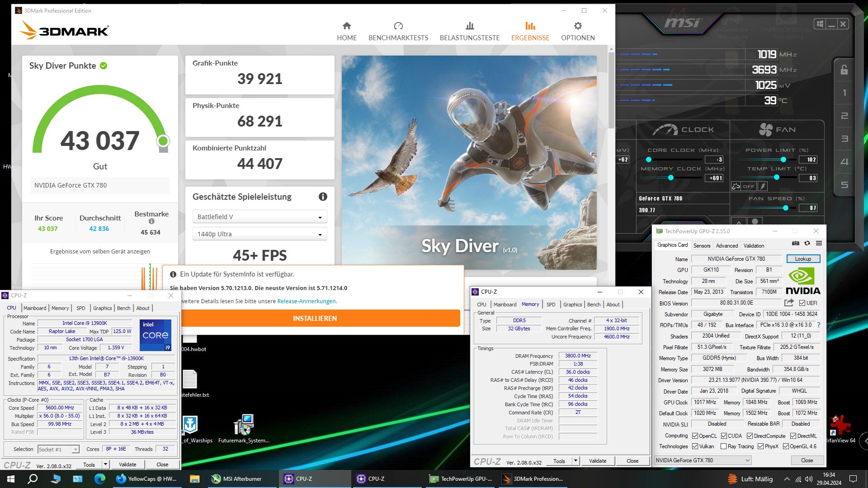Select Afterburner profile slot 1

click(844, 93)
